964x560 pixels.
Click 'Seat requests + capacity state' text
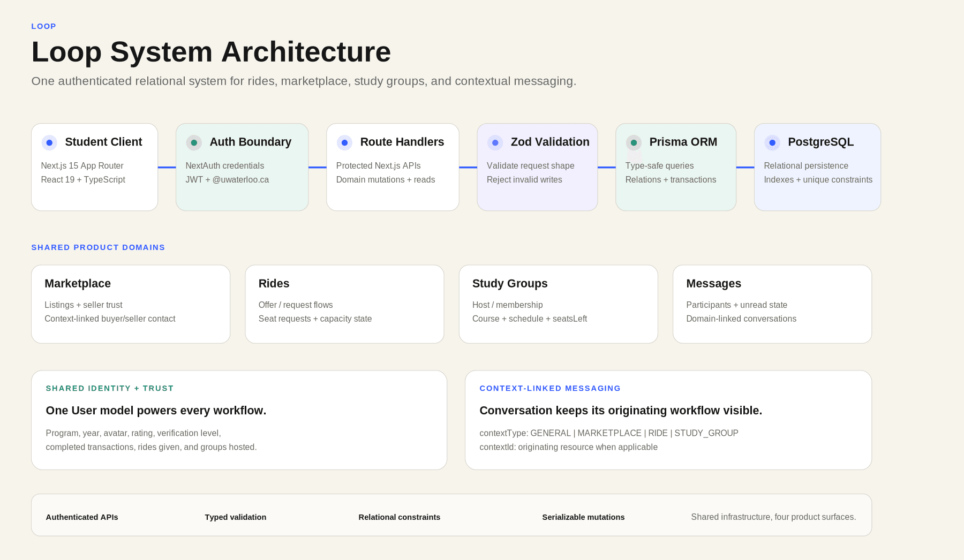pyautogui.click(x=315, y=319)
